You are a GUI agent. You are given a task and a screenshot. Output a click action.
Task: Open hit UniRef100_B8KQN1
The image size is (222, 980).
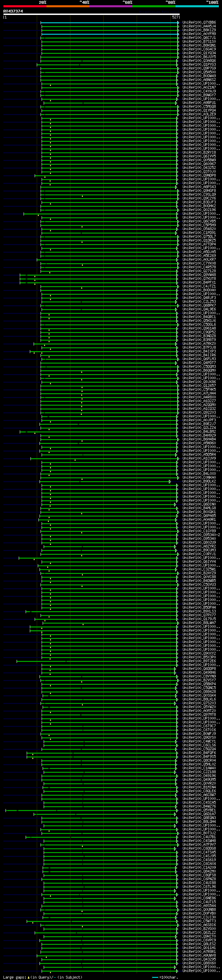(199, 45)
